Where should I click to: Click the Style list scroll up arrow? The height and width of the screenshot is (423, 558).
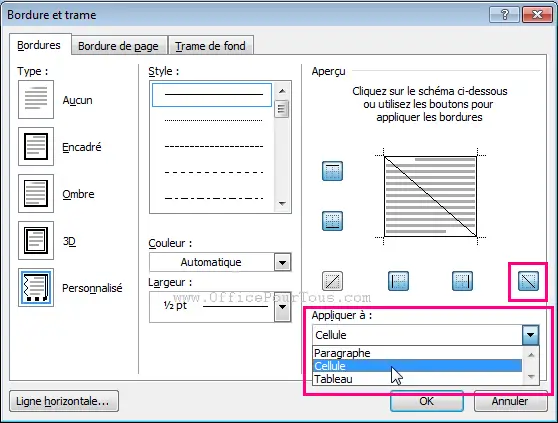[282, 91]
